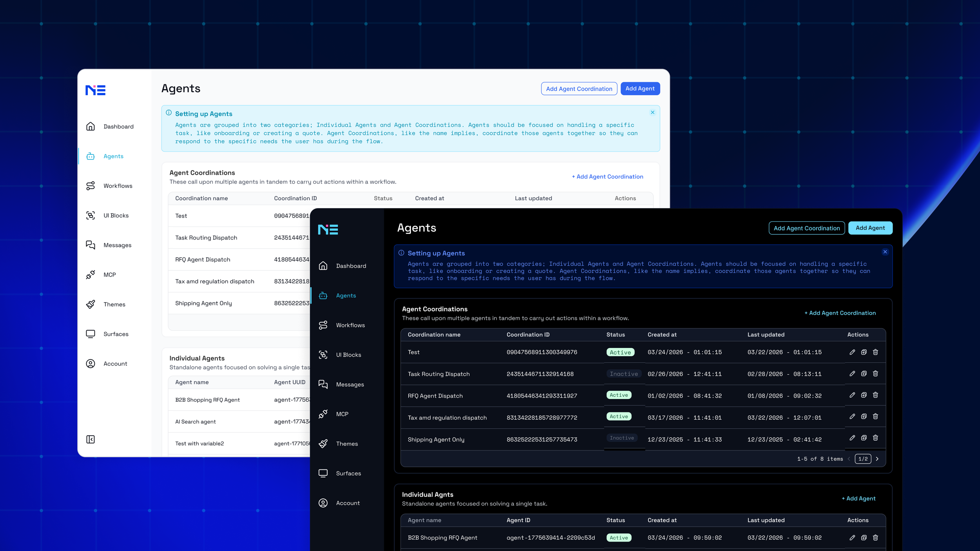
Task: Delete the RFQ Agent Dispatch row
Action: [x=875, y=395]
